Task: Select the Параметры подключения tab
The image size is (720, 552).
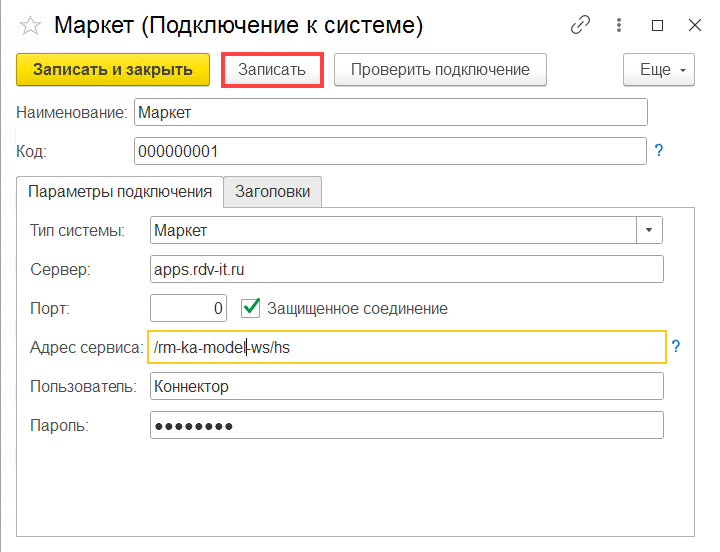Action: tap(120, 191)
